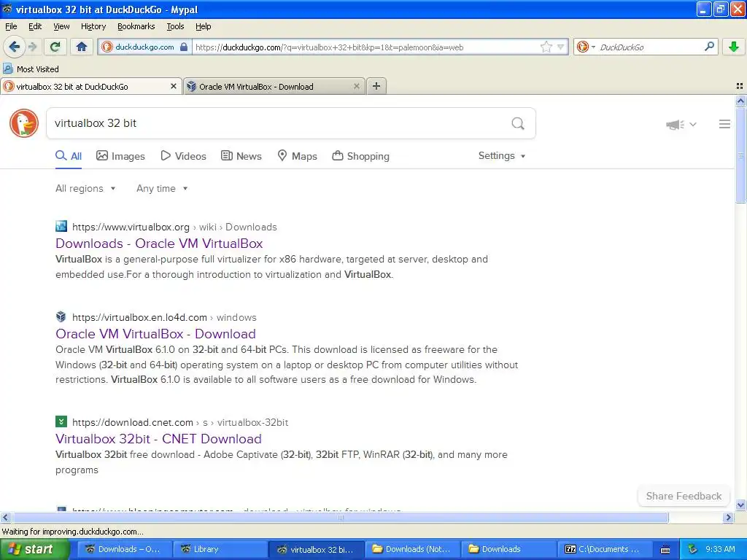
Task: Click the keyboard tray icon
Action: (665, 550)
